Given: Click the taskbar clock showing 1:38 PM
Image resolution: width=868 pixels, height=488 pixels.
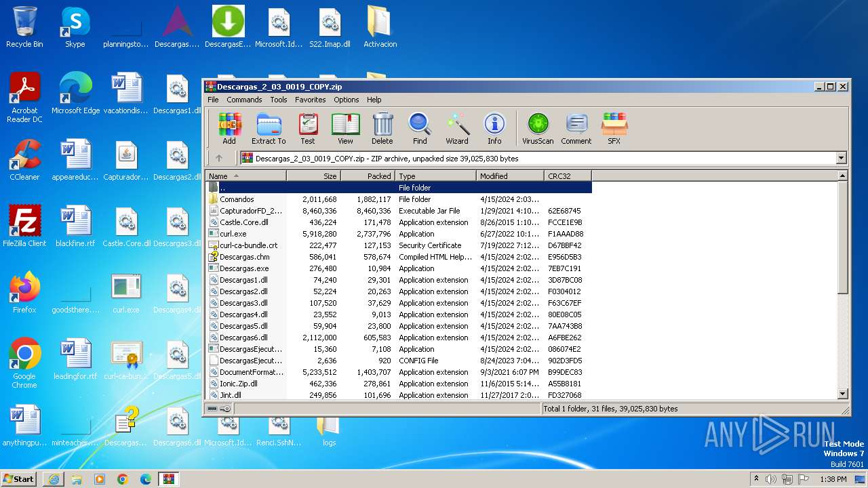Looking at the screenshot, I should (x=833, y=479).
